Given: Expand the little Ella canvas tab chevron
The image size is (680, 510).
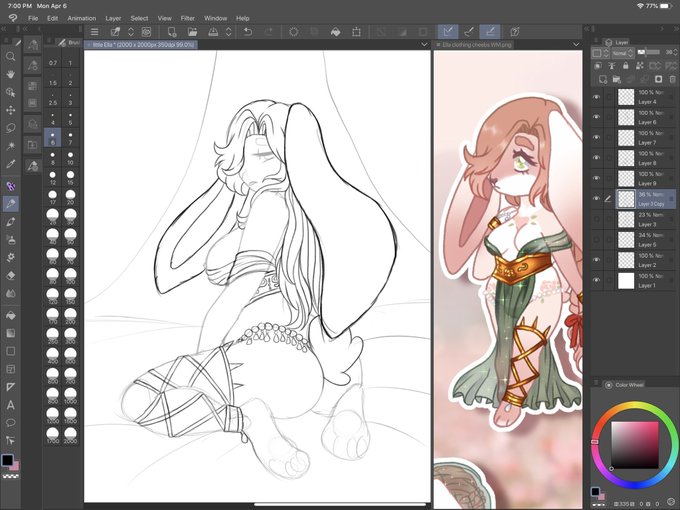Looking at the screenshot, I should 424,44.
